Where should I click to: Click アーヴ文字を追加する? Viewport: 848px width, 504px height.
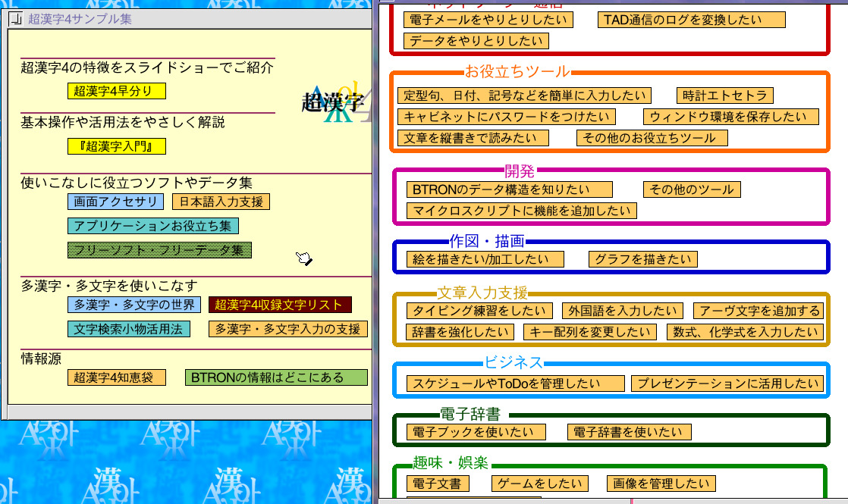click(x=758, y=311)
